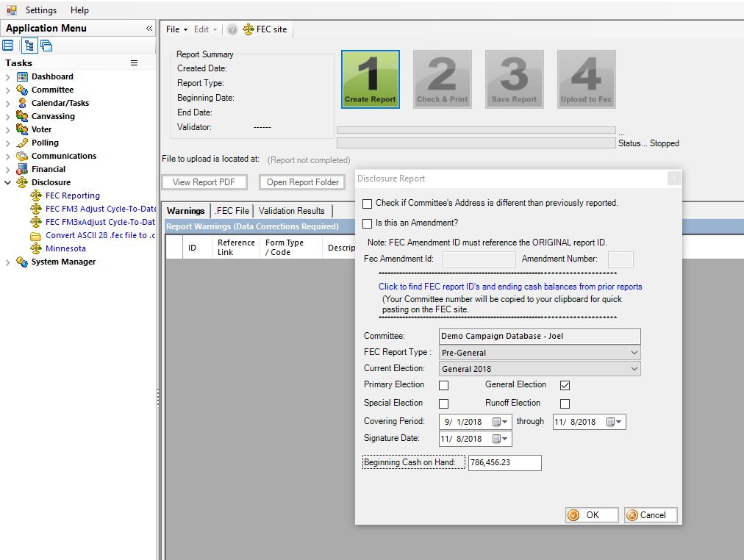Screen dimensions: 744x560
Task: Select FEC Reporting in the Disclosure tree
Action: (72, 195)
